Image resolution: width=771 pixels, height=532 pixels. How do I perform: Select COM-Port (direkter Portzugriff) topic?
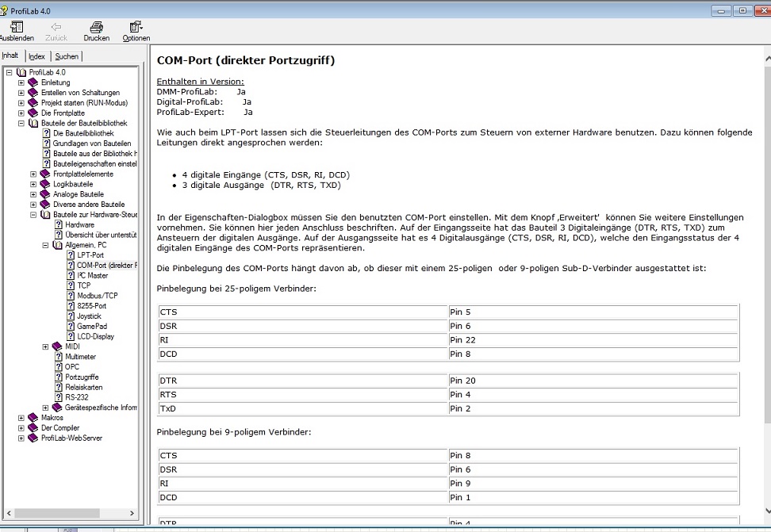click(107, 266)
